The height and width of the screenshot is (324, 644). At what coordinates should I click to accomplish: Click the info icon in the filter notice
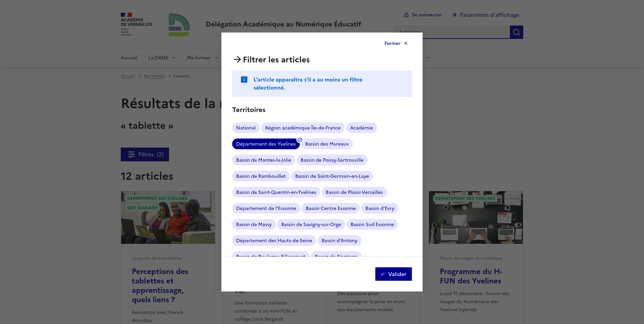(244, 79)
